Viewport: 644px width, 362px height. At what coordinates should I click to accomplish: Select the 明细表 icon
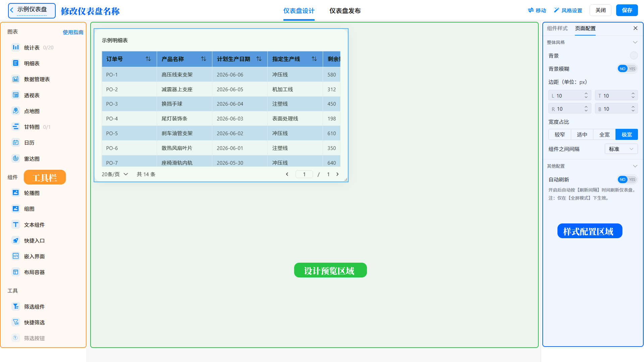click(16, 63)
